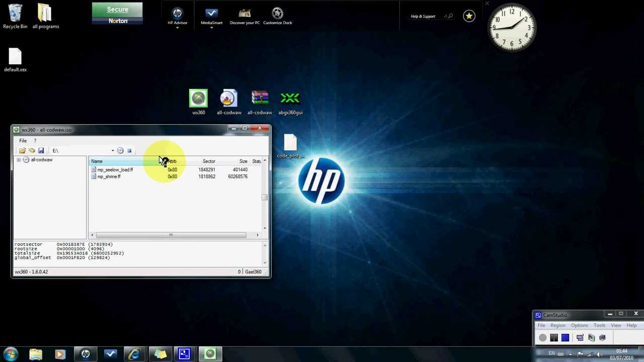The image size is (644, 362).
Task: Click the CamStudio toggle view icon
Action: click(x=580, y=338)
